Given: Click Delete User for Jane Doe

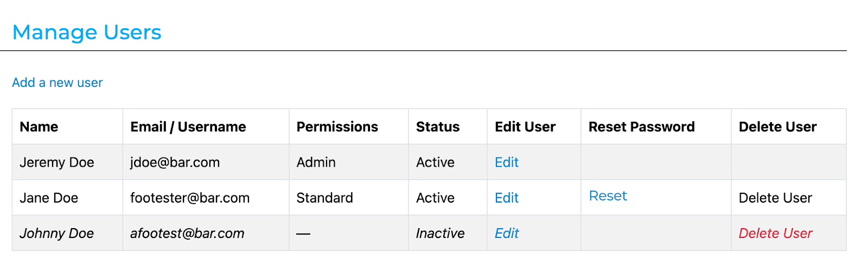Looking at the screenshot, I should [775, 198].
